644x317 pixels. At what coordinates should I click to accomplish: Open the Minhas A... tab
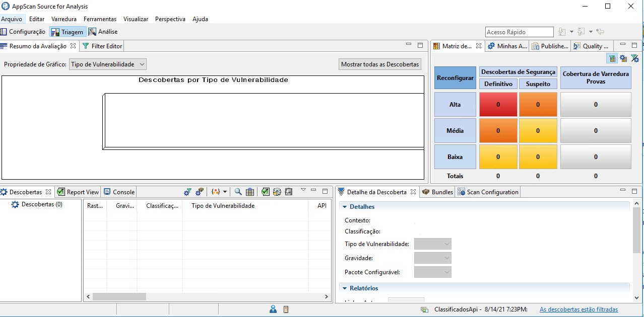point(507,46)
